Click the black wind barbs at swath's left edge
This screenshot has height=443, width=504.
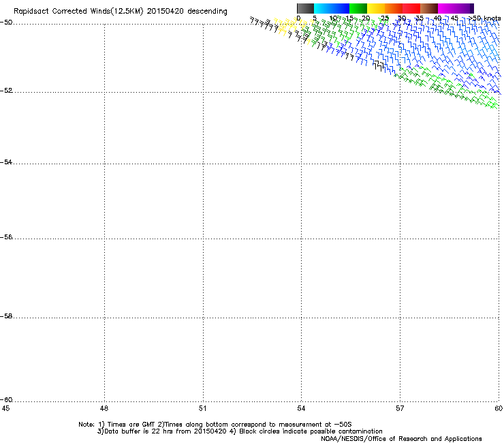click(x=264, y=24)
